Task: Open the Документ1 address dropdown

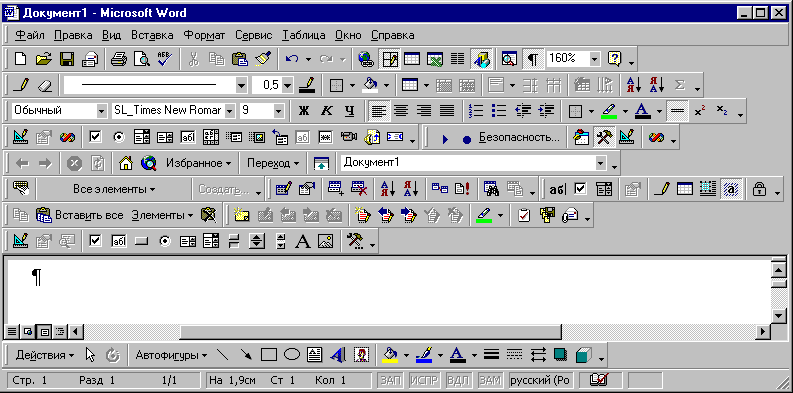Action: (x=601, y=163)
